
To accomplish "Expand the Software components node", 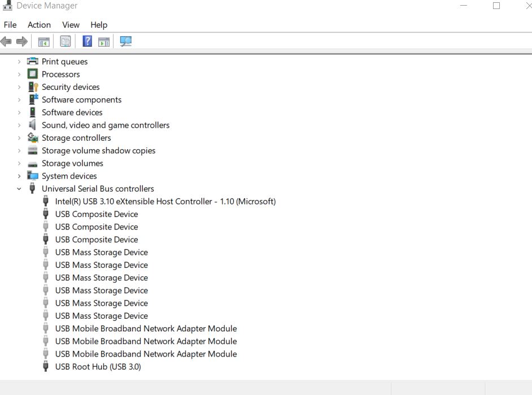I will [x=19, y=100].
